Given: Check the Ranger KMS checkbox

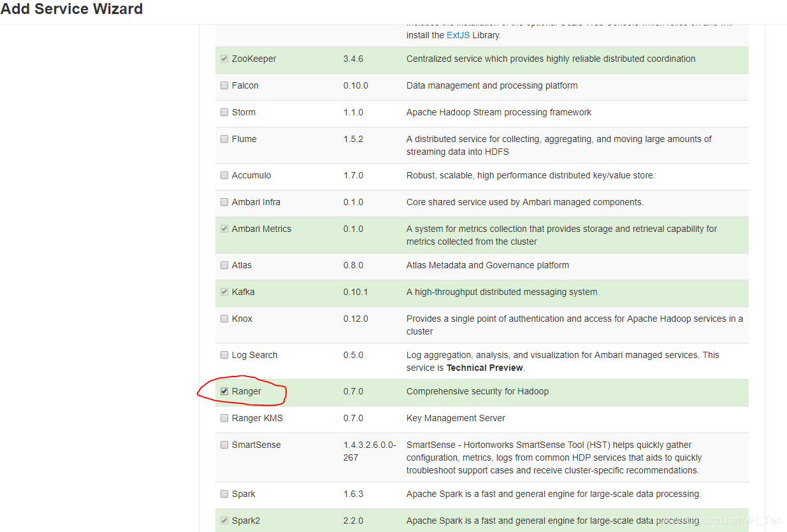Looking at the screenshot, I should point(224,418).
